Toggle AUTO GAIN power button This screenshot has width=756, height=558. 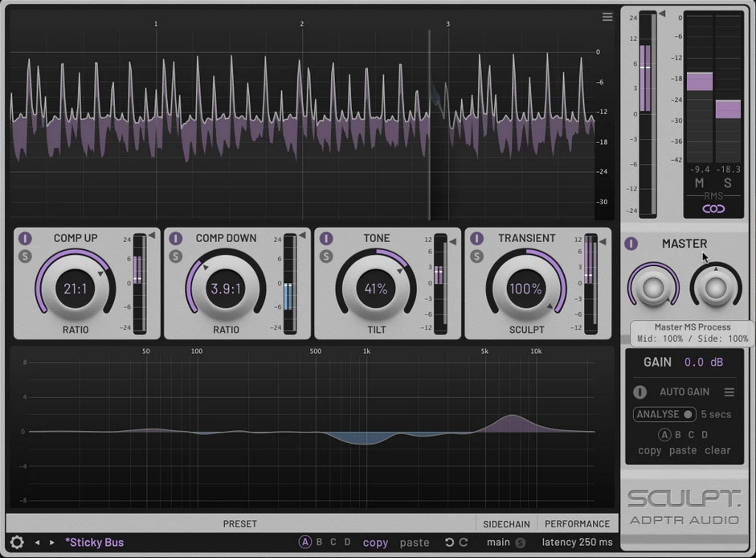tap(640, 392)
